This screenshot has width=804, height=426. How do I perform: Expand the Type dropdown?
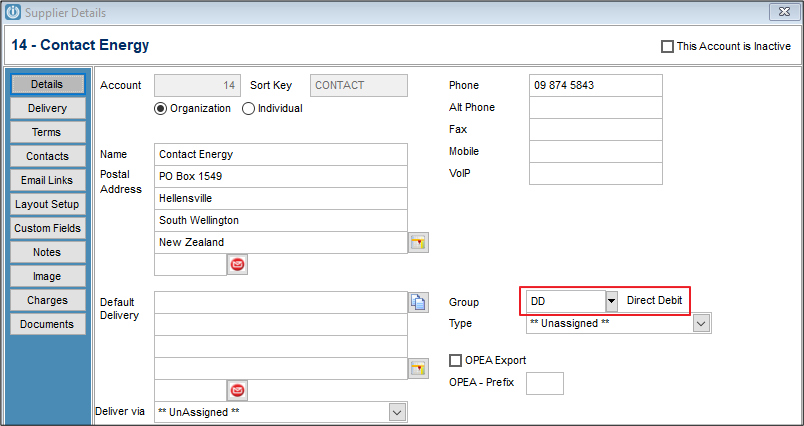[x=702, y=323]
